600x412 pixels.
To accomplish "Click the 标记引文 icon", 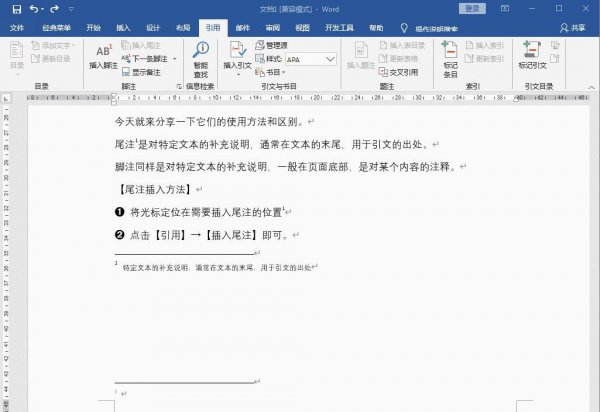I will click(x=532, y=55).
